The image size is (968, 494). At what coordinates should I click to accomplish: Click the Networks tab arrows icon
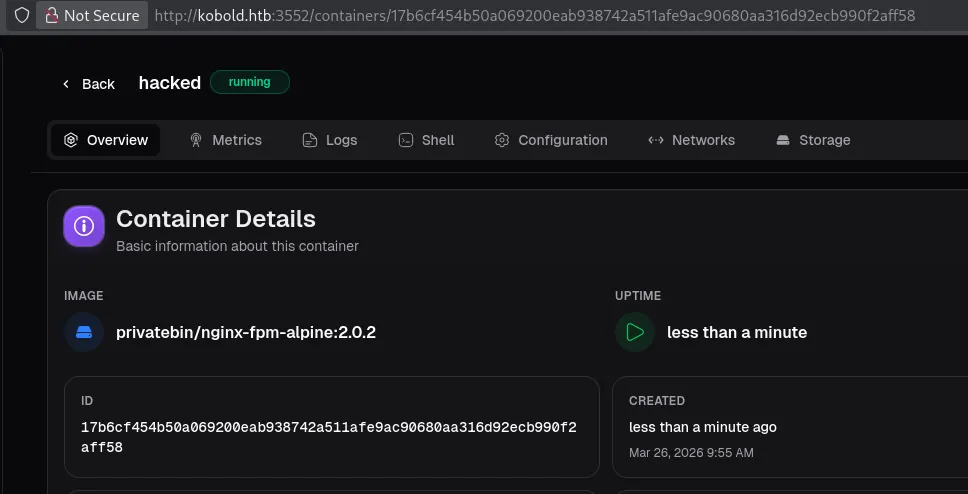656,140
